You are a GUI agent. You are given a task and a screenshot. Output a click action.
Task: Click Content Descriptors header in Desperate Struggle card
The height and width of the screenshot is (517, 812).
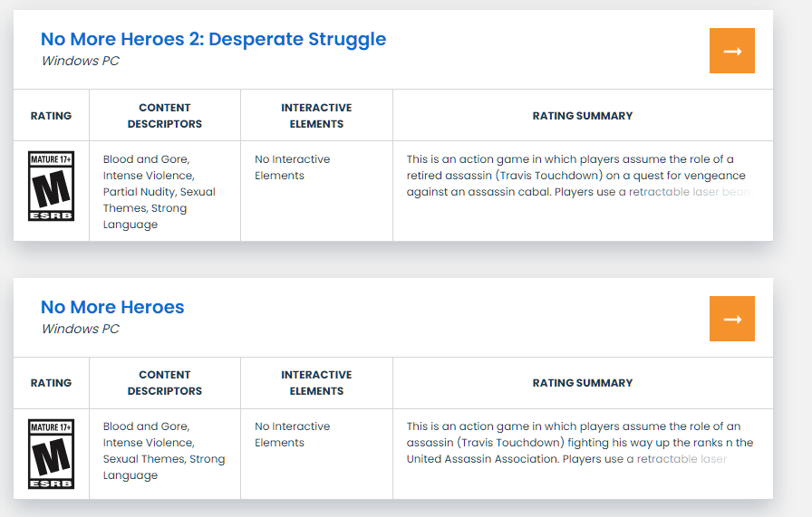pyautogui.click(x=165, y=116)
